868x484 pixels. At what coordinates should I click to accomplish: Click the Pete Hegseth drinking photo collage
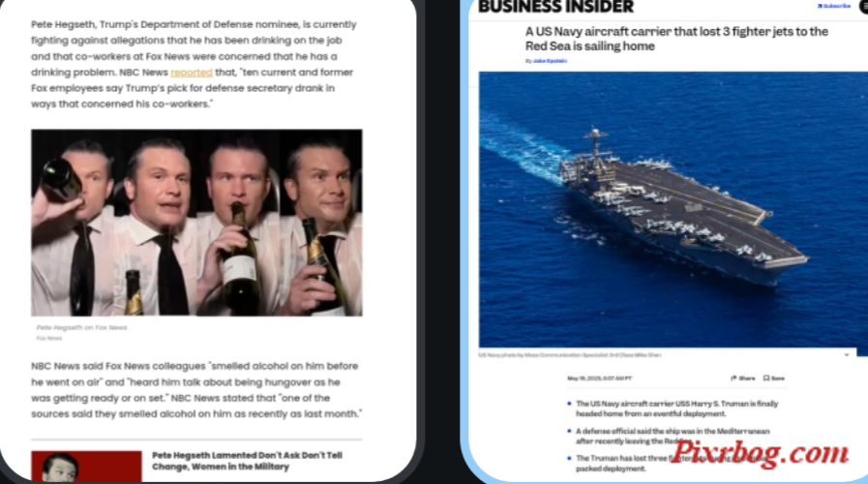click(x=196, y=223)
